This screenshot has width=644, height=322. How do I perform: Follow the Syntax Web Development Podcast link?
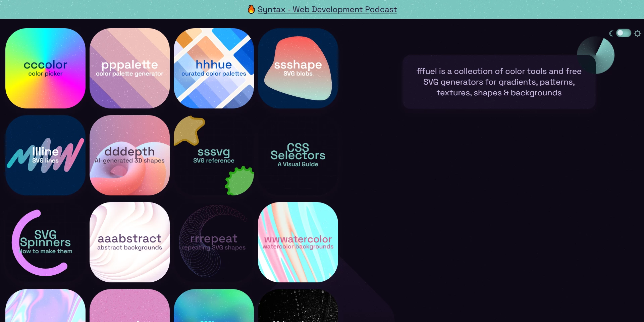tap(327, 9)
